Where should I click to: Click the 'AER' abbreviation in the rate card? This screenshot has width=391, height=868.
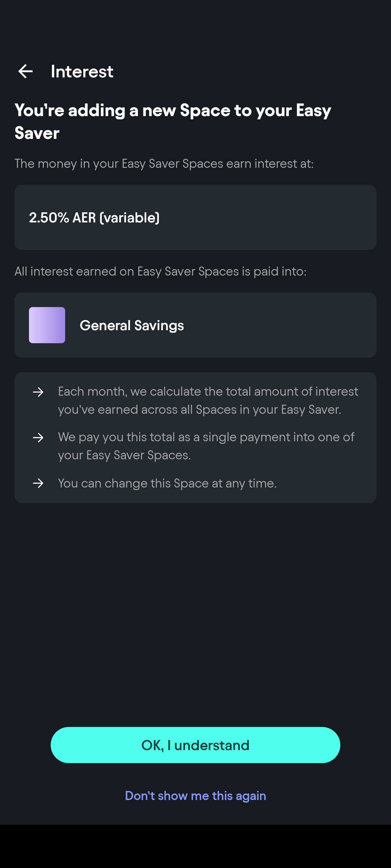coord(84,218)
